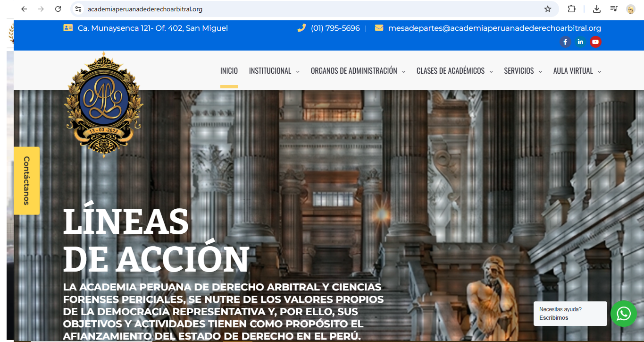The image size is (644, 342).
Task: Open the Contáctanos side tab
Action: point(26,180)
